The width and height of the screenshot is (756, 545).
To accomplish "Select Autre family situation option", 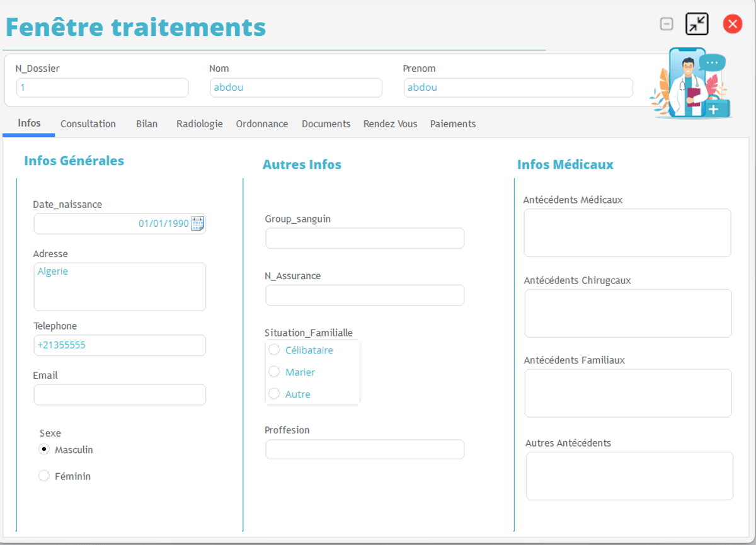I will tap(274, 394).
